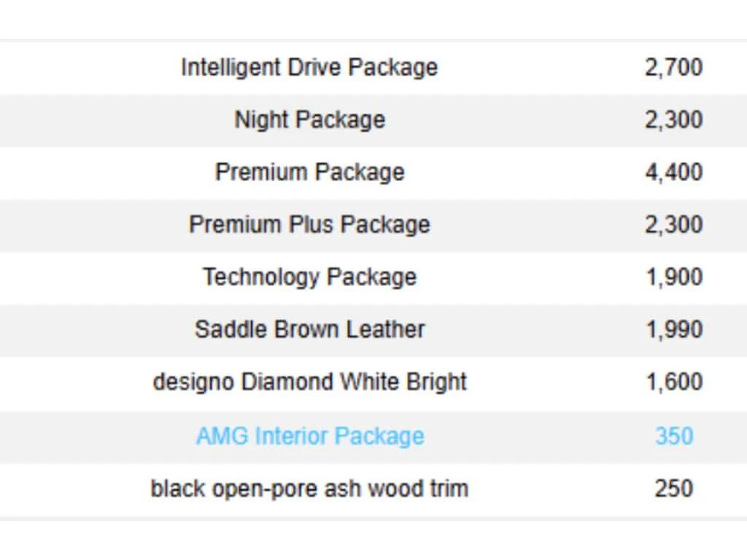Select the Night Package label
Screen dimensions: 747x560
pos(309,120)
